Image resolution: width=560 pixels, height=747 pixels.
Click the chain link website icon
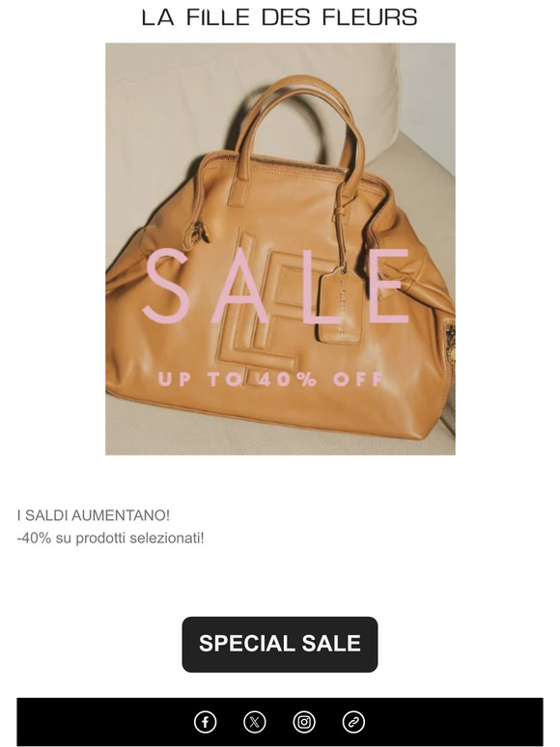[x=353, y=722]
